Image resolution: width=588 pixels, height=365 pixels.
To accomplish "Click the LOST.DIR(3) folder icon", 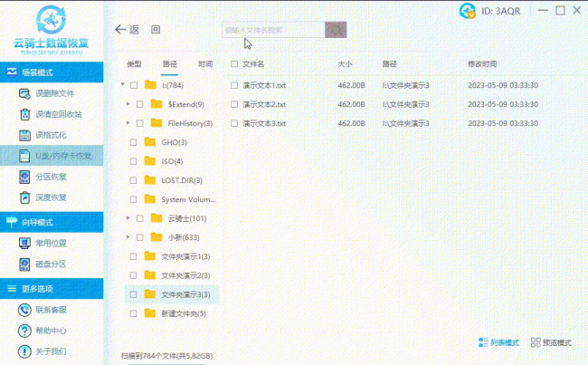I will pos(150,180).
